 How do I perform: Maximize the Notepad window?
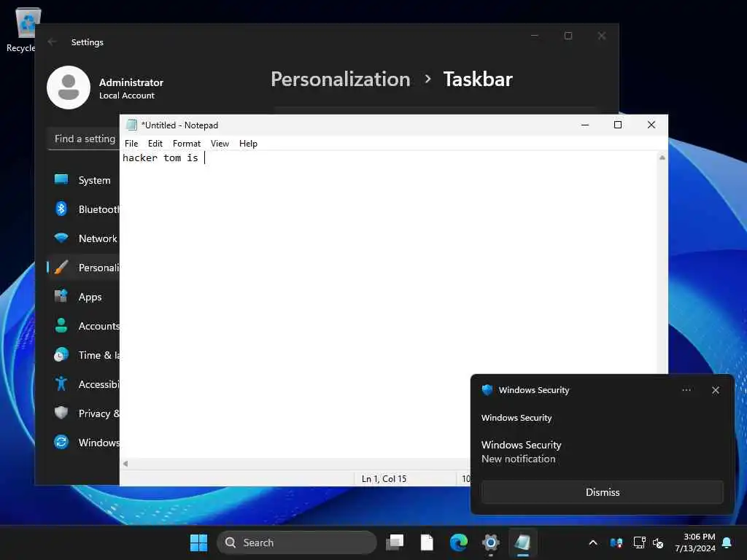tap(618, 125)
